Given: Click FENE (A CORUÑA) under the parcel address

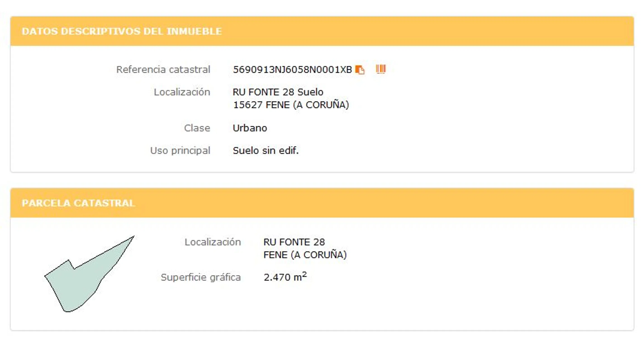Looking at the screenshot, I should tap(305, 255).
